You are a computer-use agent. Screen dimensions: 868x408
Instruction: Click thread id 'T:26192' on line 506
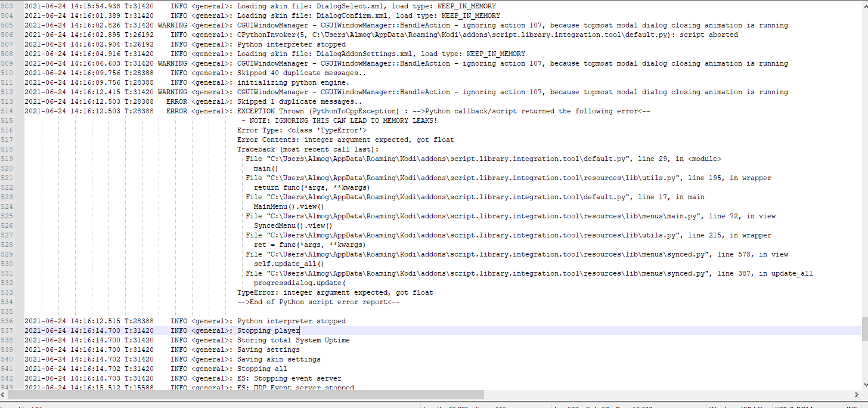pos(139,35)
